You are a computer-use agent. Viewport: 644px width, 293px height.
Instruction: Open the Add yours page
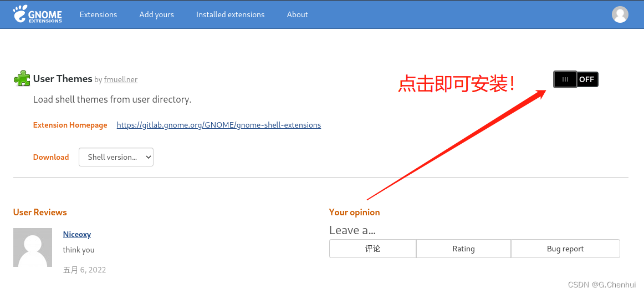(x=156, y=14)
